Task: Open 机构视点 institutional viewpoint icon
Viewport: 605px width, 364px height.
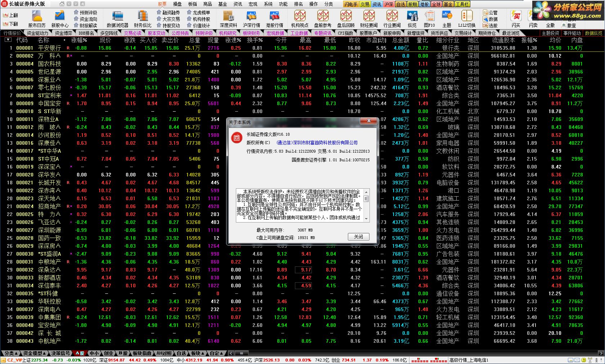Action: pos(300,18)
